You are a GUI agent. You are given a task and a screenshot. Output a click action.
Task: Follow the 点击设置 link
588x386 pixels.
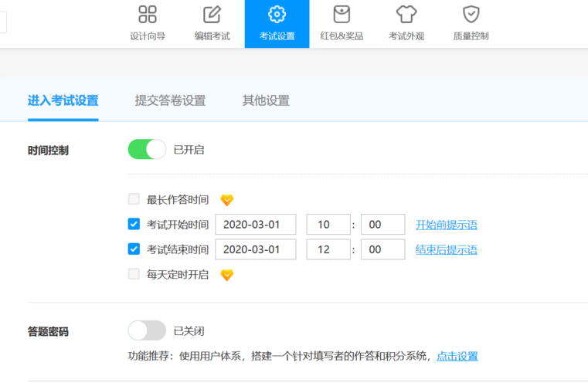click(457, 356)
